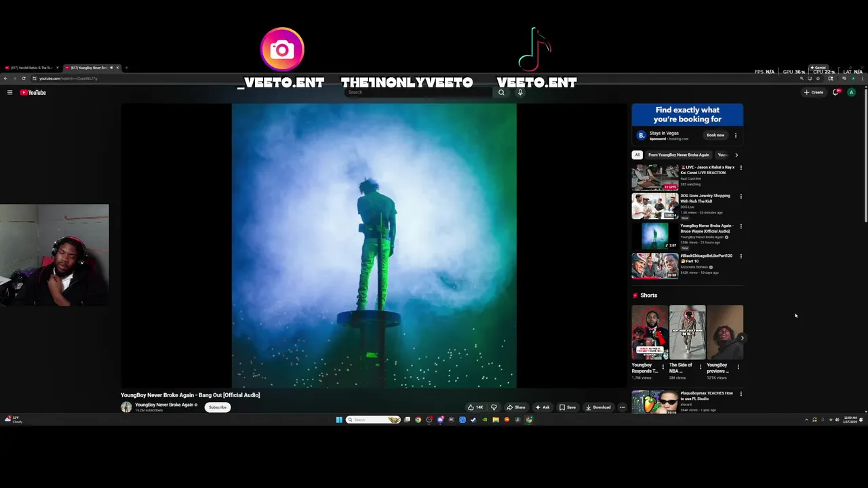
Task: Open taskbar clock and date
Action: click(x=850, y=420)
